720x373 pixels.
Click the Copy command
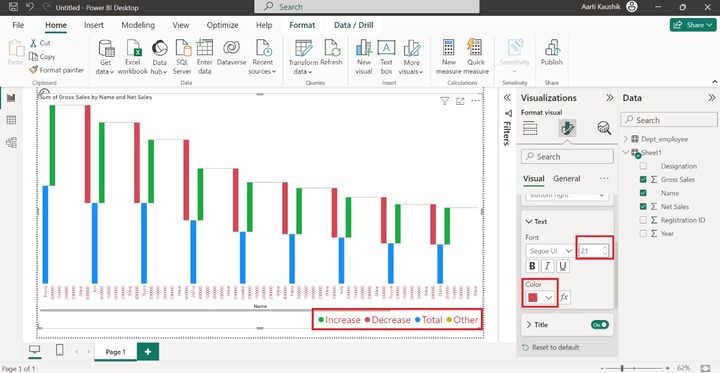(x=42, y=57)
